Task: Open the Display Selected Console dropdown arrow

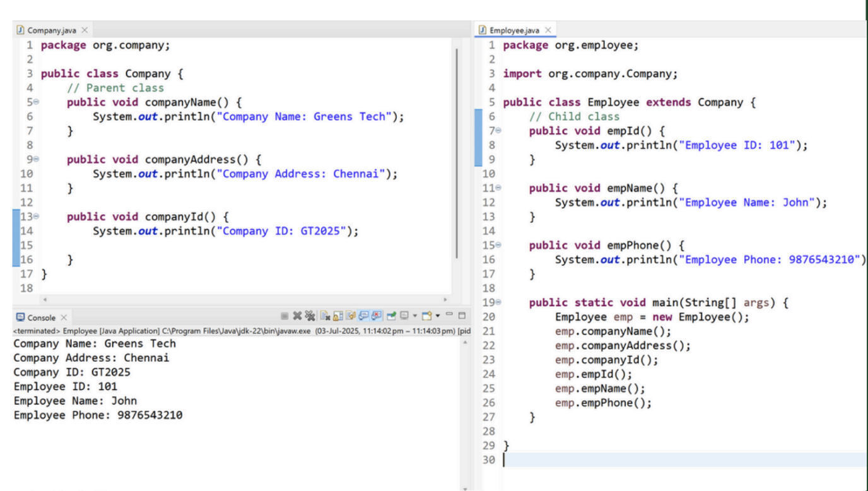Action: coord(415,316)
